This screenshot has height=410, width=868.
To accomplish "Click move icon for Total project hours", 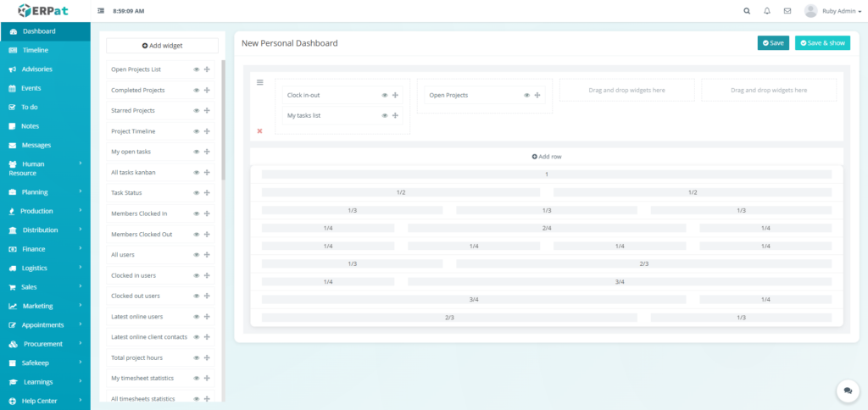I will coord(207,358).
